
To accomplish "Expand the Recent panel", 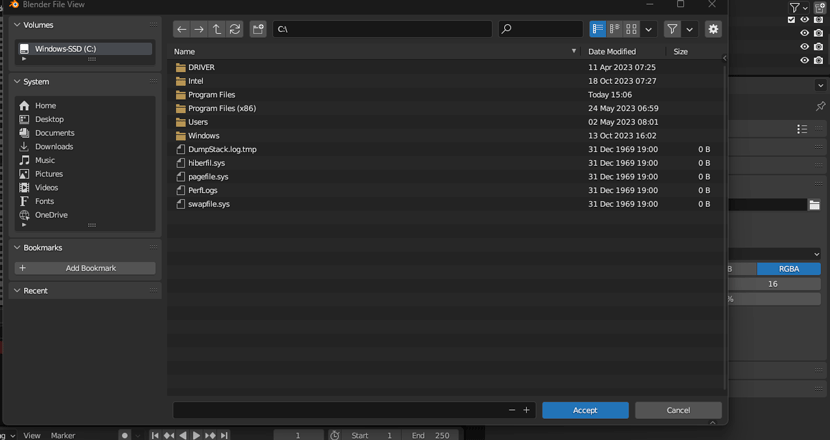I will tap(17, 291).
